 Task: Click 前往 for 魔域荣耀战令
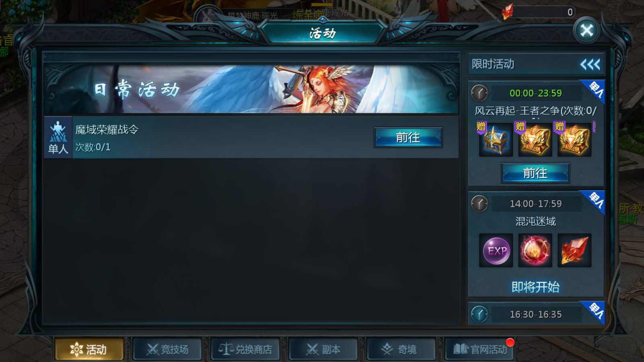408,138
